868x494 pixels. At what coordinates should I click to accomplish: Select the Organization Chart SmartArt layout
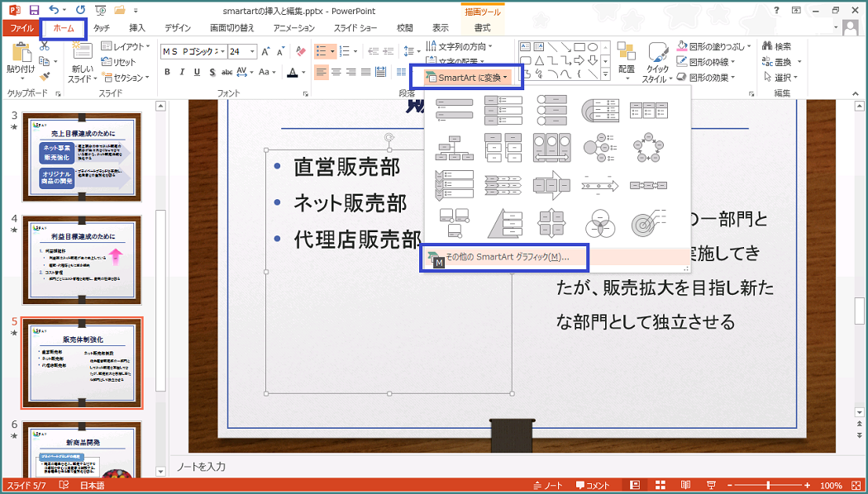coord(455,147)
